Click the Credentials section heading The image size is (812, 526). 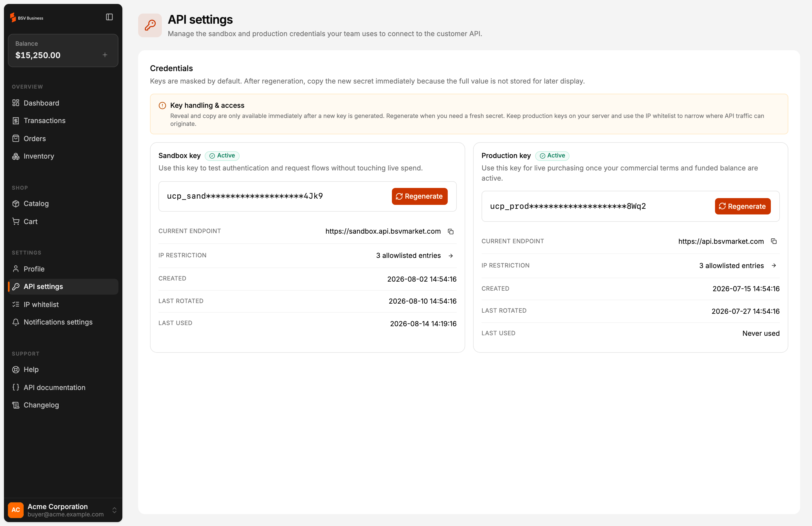(x=171, y=68)
